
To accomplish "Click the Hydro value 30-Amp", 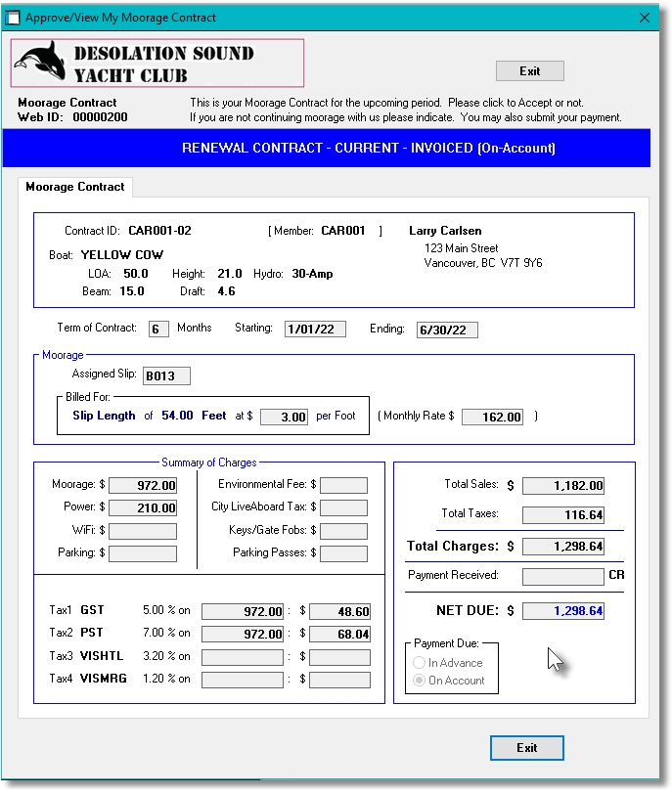I will pyautogui.click(x=312, y=274).
